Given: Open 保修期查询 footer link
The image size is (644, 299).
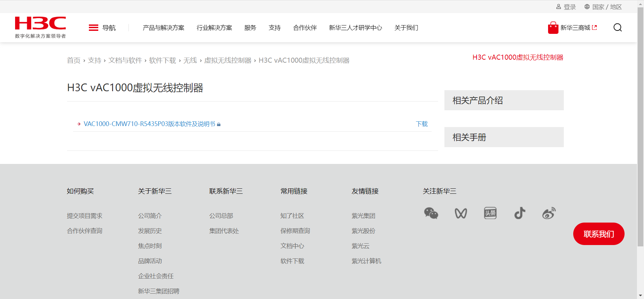Looking at the screenshot, I should [295, 231].
